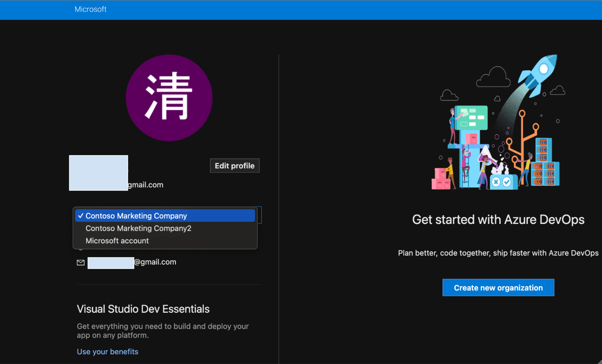This screenshot has height=364, width=602.
Task: Click the Create new organization button
Action: pos(498,288)
